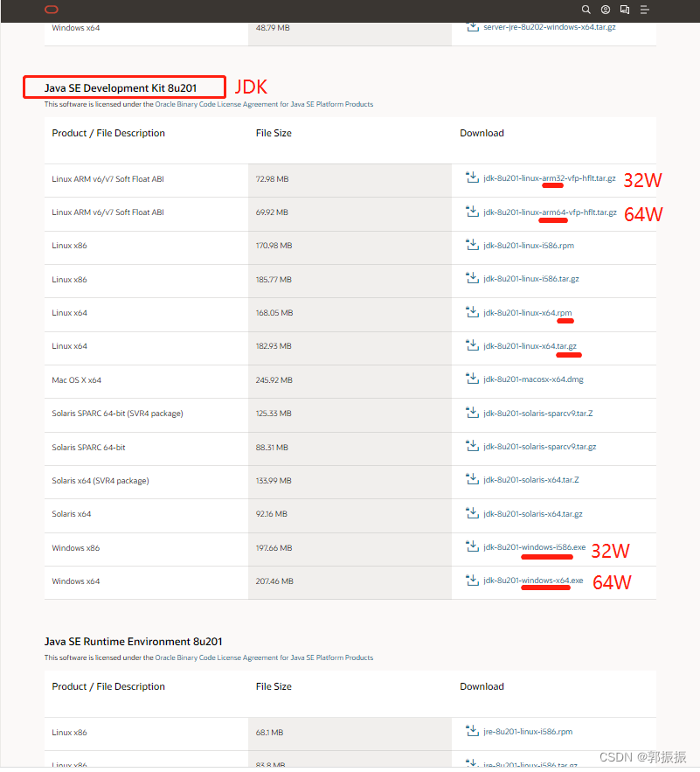Open the hamburger menu icon
The height and width of the screenshot is (772, 700).
click(x=644, y=10)
